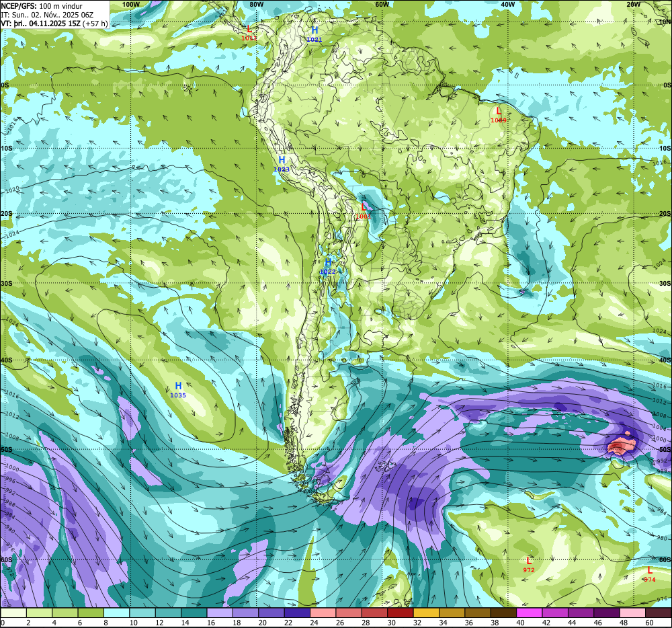Click the legend value label 24
The height and width of the screenshot is (628, 672).
(x=314, y=623)
